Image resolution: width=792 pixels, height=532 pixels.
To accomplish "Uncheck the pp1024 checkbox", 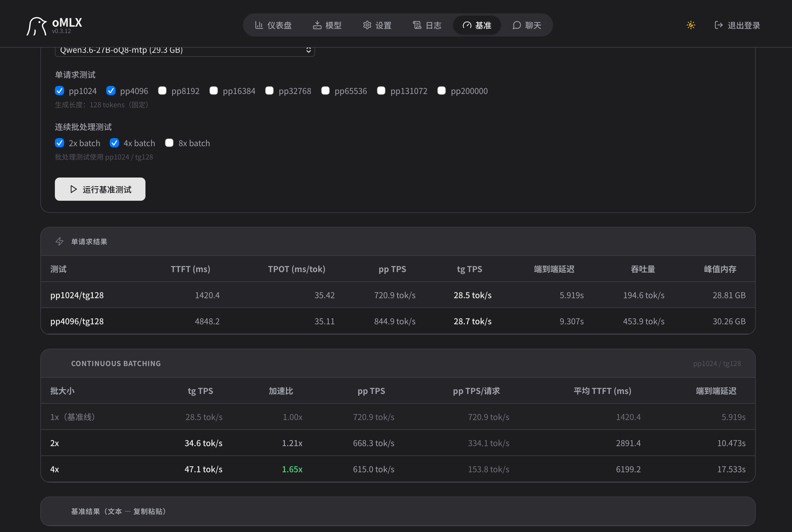I will click(60, 91).
